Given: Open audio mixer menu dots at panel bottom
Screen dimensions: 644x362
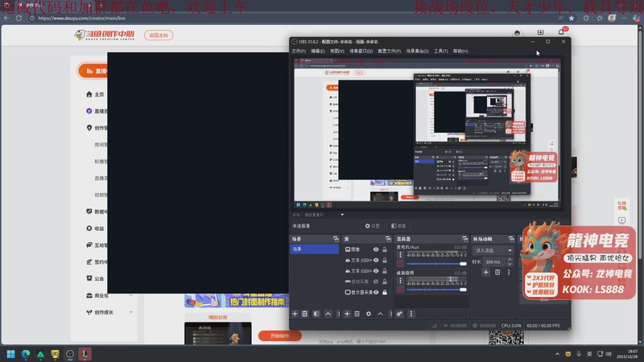Looking at the screenshot, I should (411, 314).
